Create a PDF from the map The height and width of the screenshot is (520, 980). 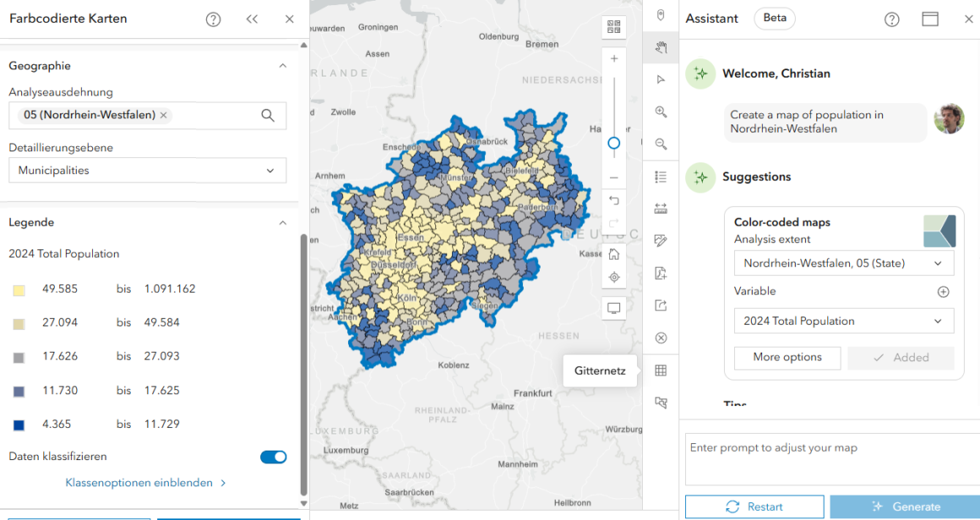click(x=661, y=273)
